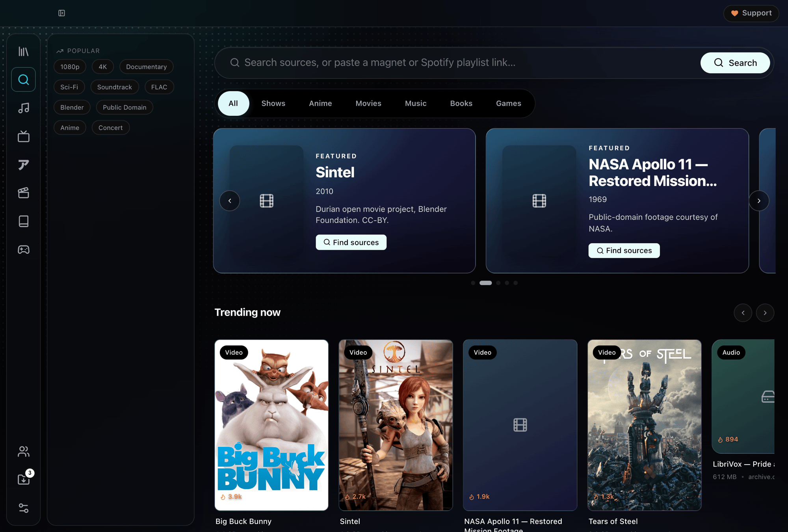The height and width of the screenshot is (532, 788).
Task: Select the Soundtrack popular tag
Action: click(x=115, y=87)
